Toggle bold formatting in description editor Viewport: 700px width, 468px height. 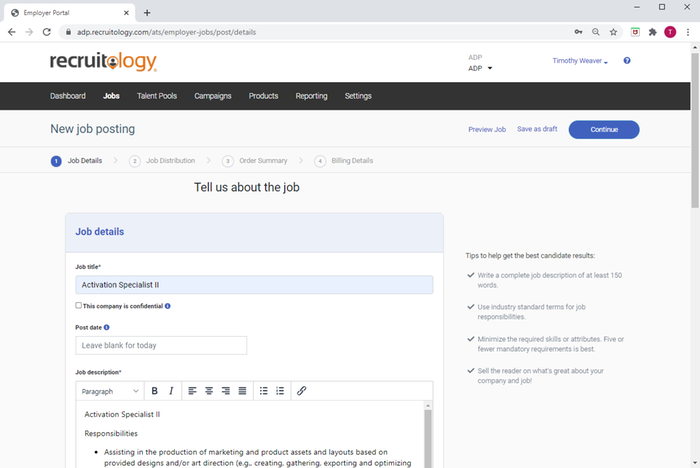[154, 391]
